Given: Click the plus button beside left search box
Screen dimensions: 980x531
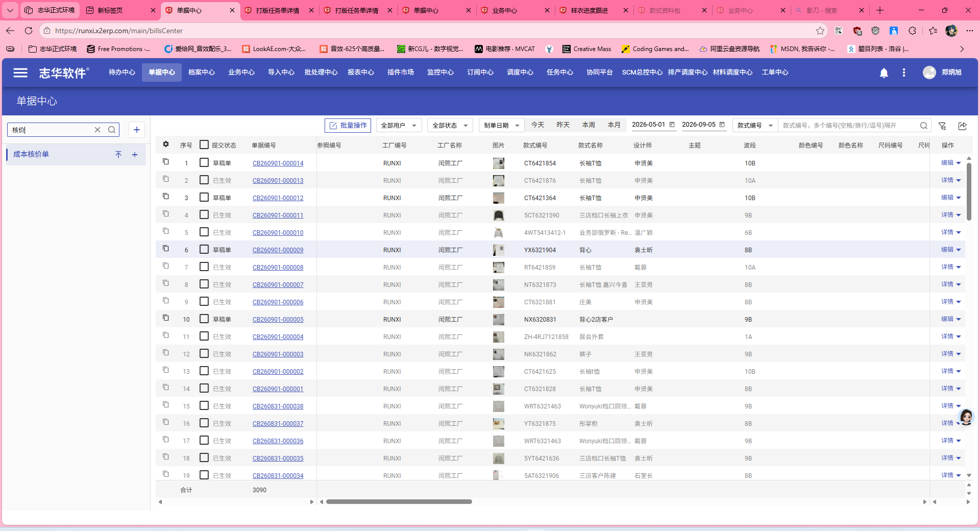Looking at the screenshot, I should tap(137, 130).
